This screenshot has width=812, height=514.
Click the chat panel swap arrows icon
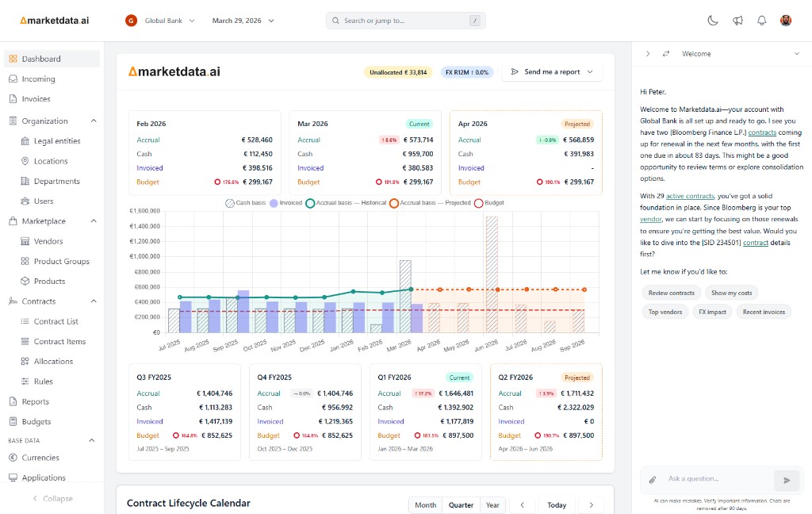point(666,53)
